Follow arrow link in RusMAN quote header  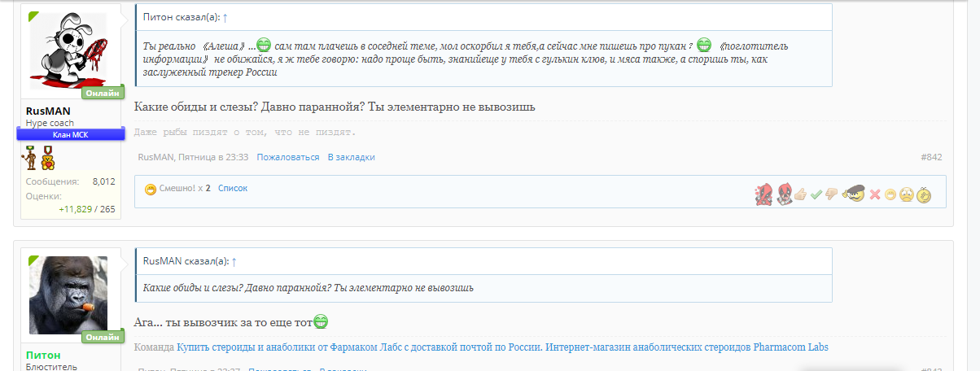234,261
